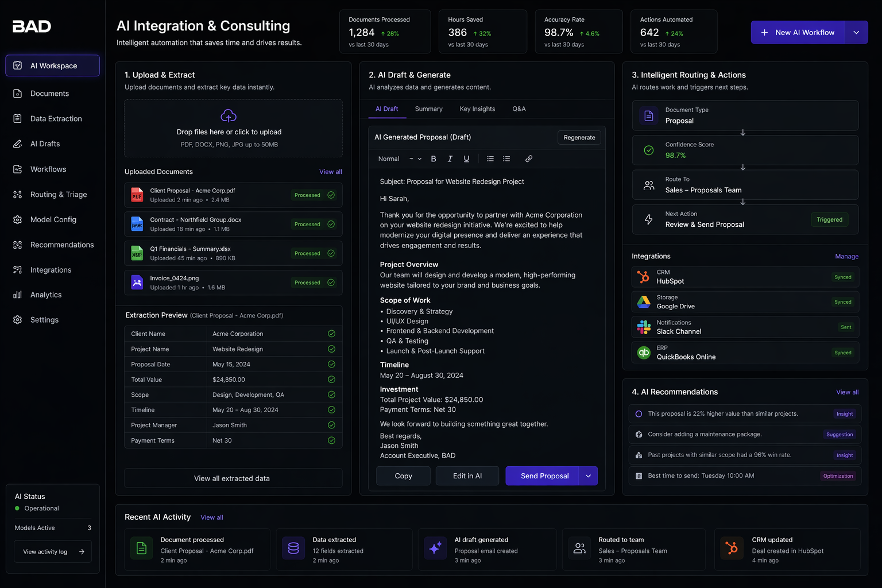Expand New AI Workflow dropdown arrow
Viewport: 882px width, 588px height.
click(856, 33)
